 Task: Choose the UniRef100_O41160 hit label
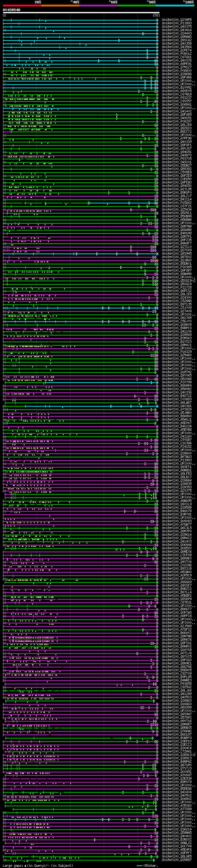[x=177, y=437]
